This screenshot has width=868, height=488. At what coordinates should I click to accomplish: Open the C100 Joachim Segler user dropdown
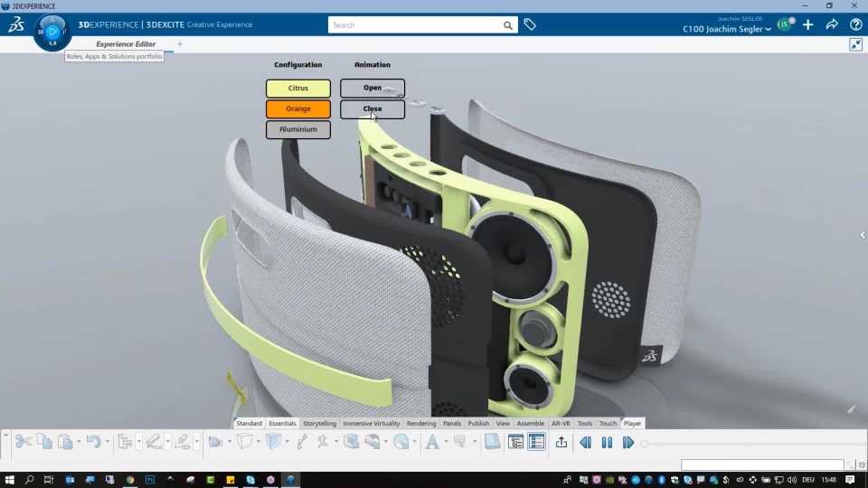[x=727, y=29]
